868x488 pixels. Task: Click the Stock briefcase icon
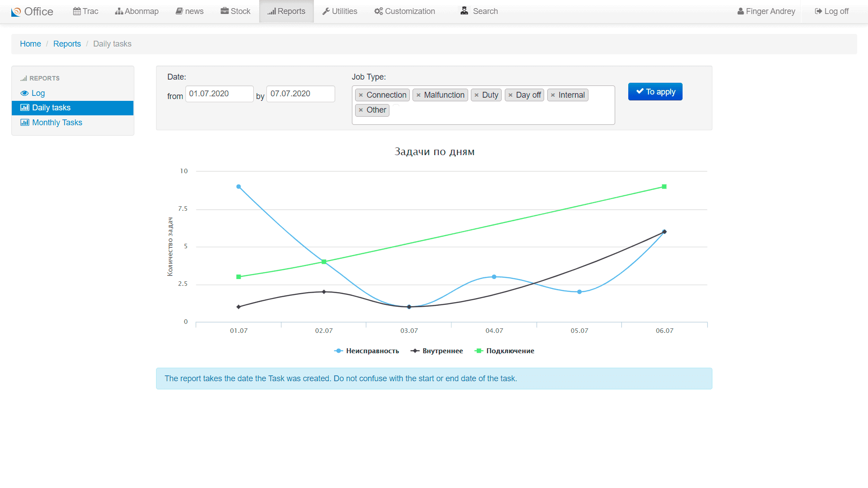tap(224, 11)
